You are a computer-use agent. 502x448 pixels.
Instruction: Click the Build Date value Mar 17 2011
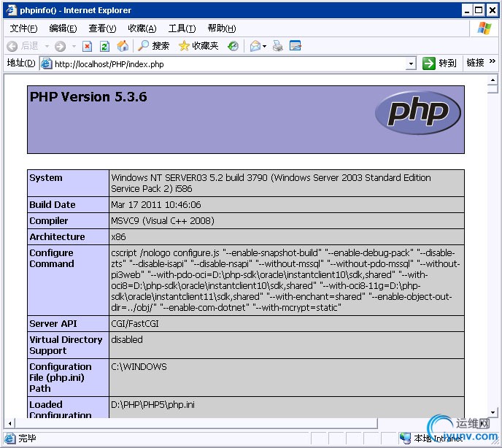pos(156,204)
